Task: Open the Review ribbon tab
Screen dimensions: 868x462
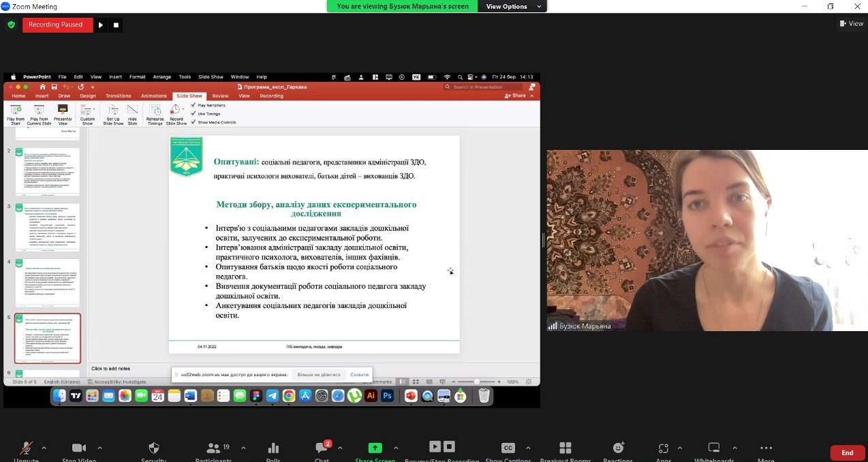Action: tap(220, 96)
